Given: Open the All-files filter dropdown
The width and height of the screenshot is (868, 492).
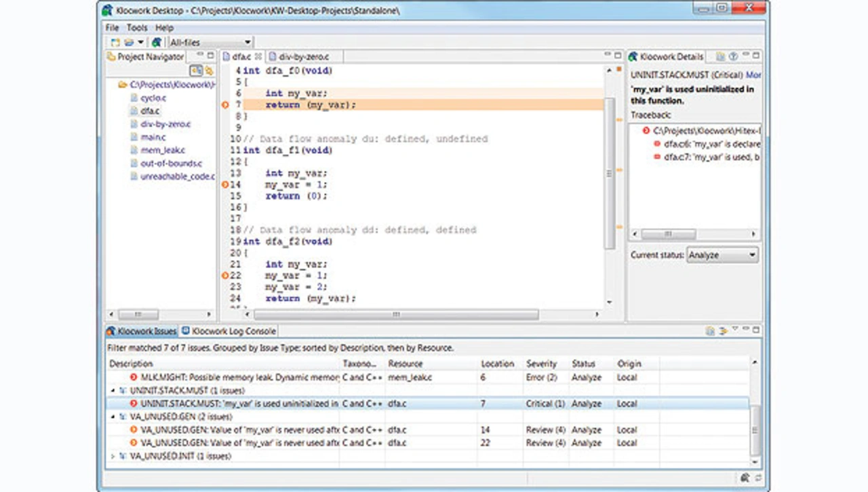Looking at the screenshot, I should 210,42.
